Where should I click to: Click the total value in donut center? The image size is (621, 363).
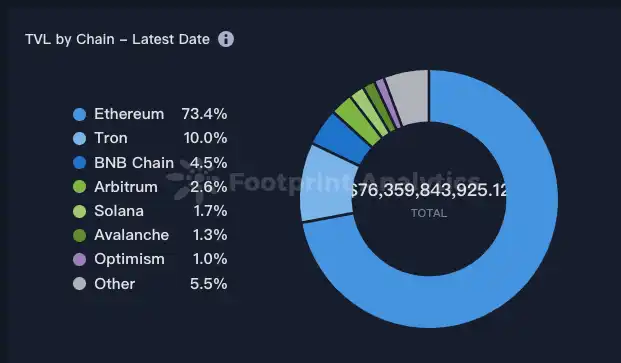tap(429, 190)
